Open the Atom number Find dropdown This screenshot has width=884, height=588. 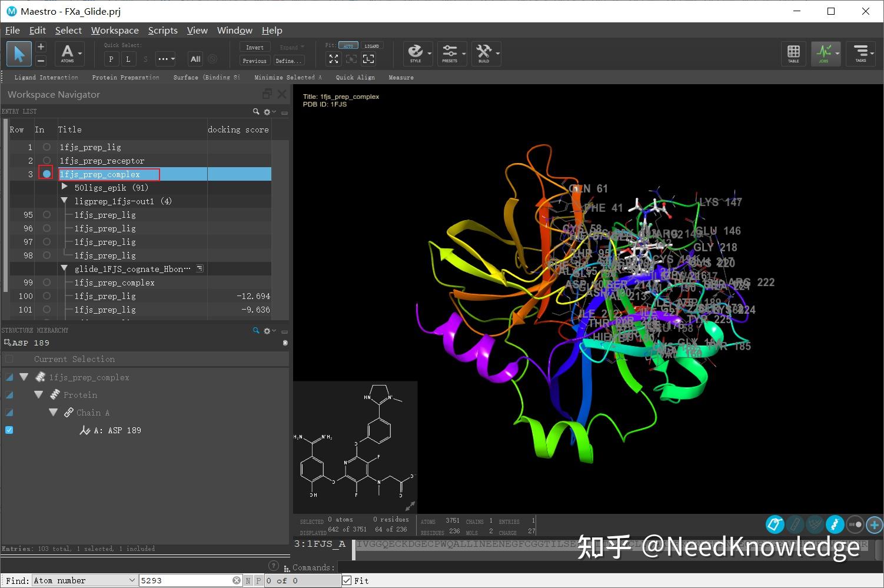[x=134, y=580]
